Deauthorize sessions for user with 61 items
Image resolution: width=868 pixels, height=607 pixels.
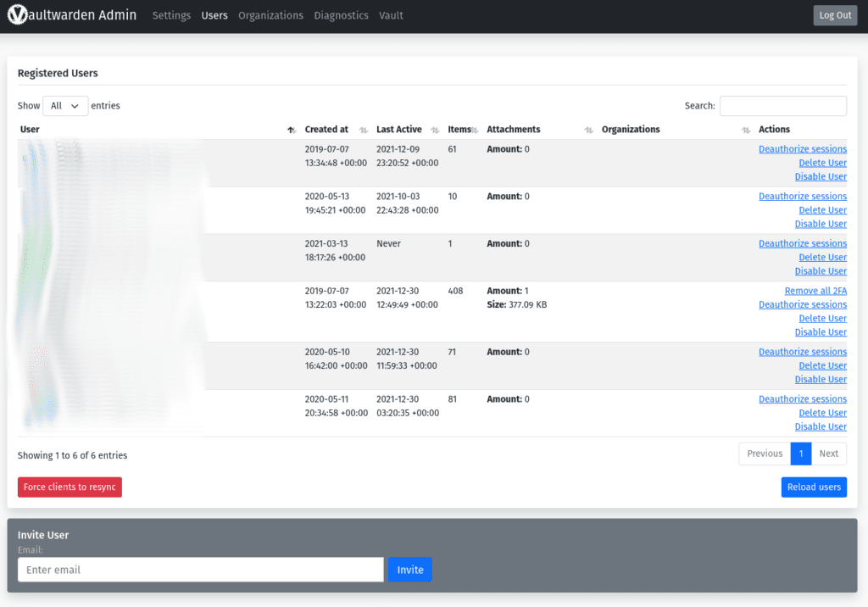803,149
